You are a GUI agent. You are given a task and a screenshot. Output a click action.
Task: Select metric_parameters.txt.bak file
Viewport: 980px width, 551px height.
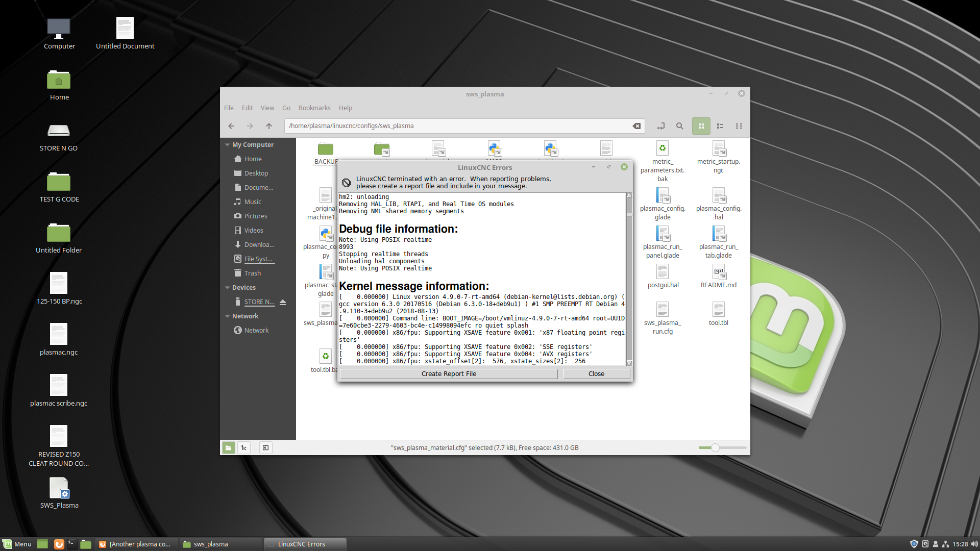(x=663, y=162)
